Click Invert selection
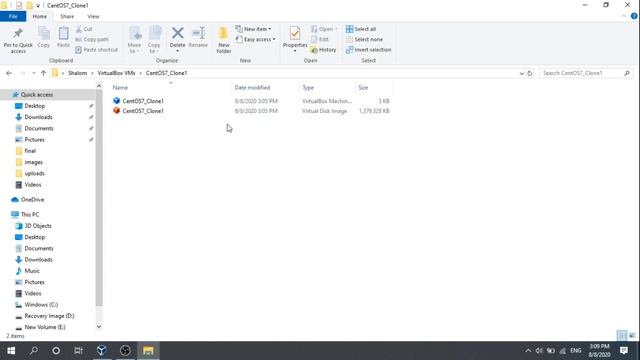The width and height of the screenshot is (640, 360). point(369,50)
